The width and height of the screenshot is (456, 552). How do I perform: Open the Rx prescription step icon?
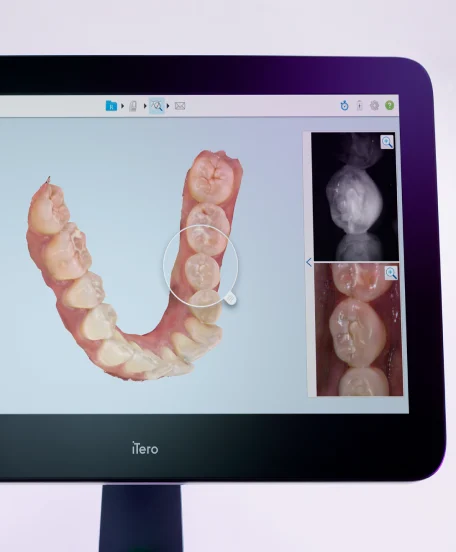pyautogui.click(x=111, y=106)
